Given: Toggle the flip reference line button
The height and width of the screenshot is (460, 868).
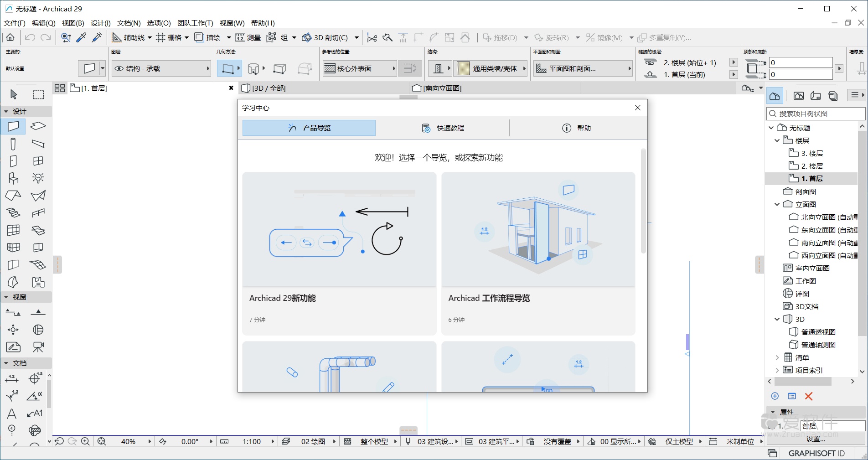Looking at the screenshot, I should [410, 68].
